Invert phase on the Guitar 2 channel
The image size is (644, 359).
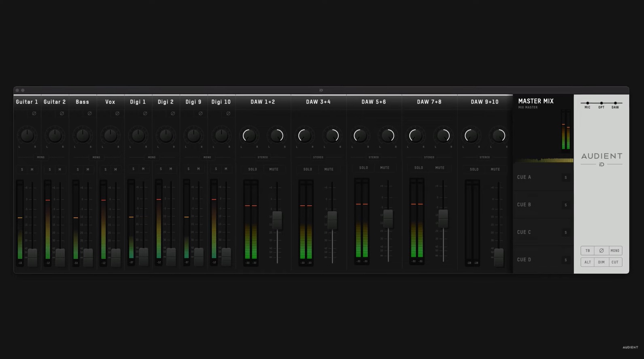click(x=62, y=113)
